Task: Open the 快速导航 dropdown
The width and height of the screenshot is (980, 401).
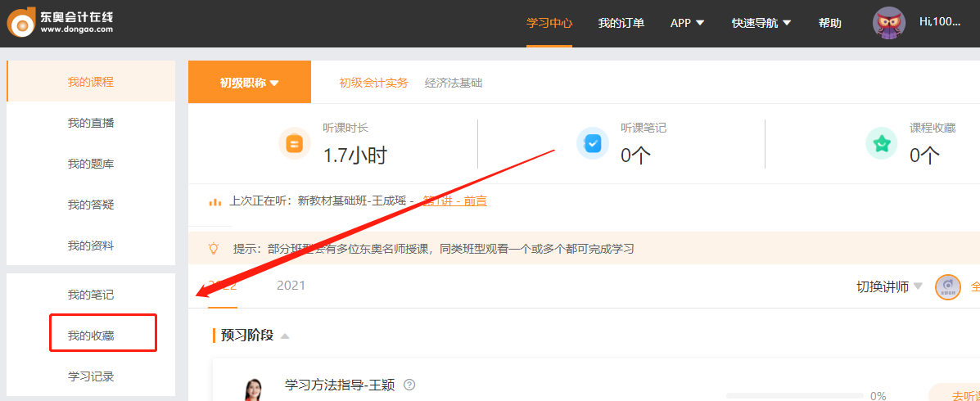Action: 761,23
